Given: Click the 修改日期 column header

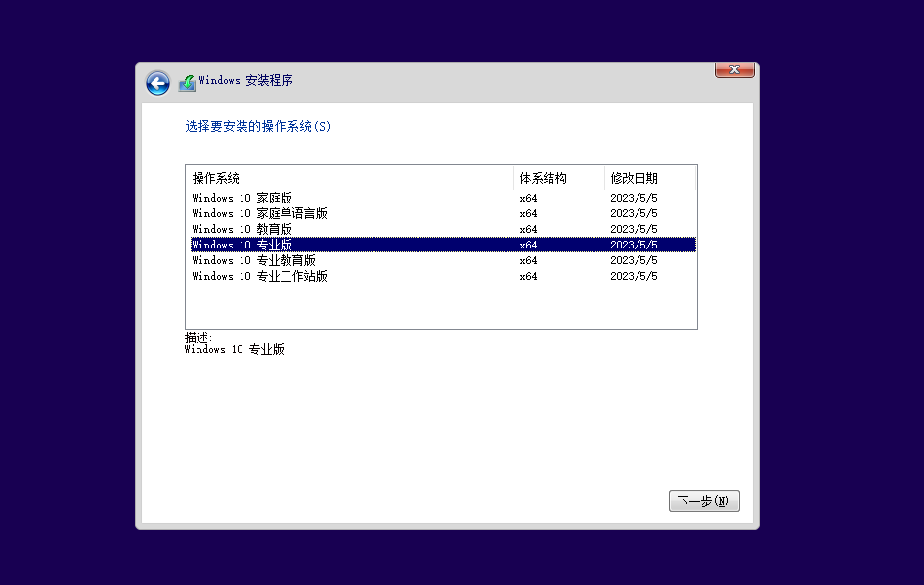Looking at the screenshot, I should coord(650,178).
